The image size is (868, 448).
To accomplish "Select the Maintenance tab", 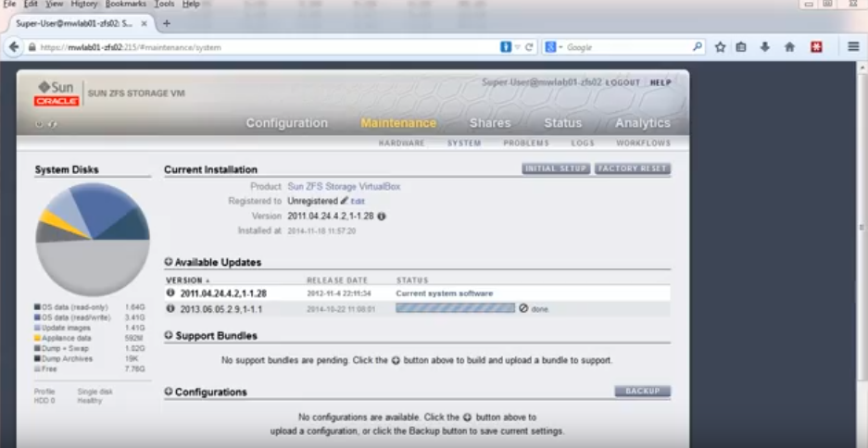I will 398,123.
